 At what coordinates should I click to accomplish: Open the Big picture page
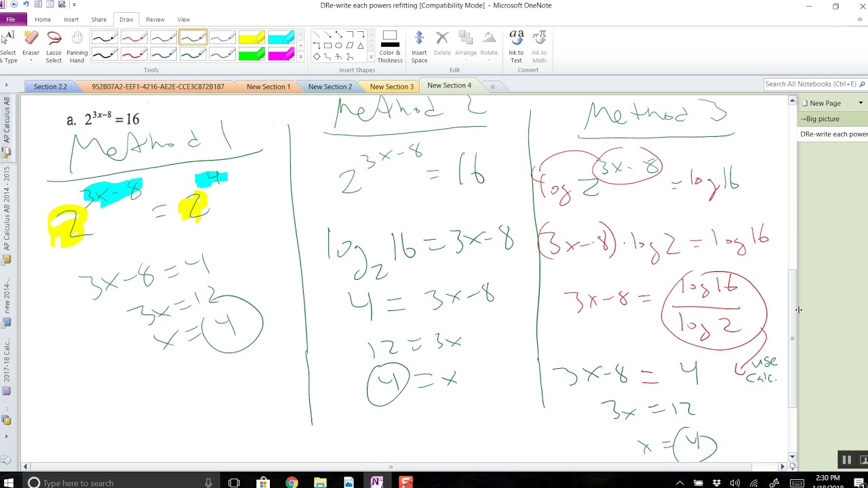tap(833, 119)
